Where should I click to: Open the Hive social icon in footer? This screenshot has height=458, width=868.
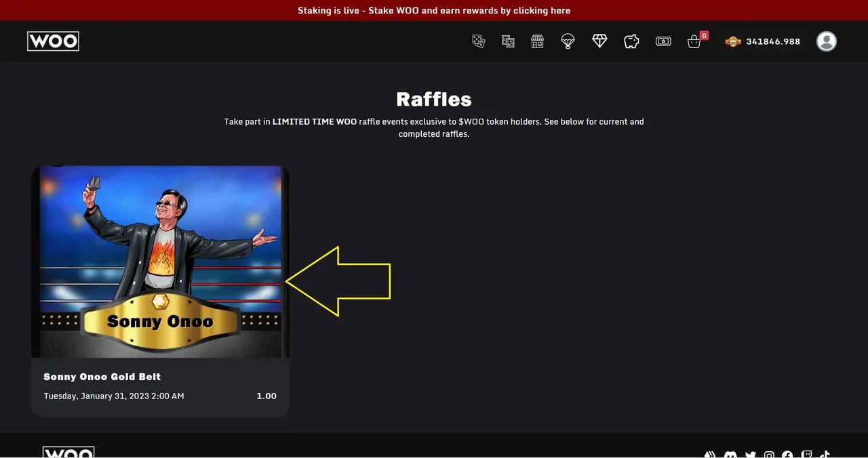tap(710, 455)
